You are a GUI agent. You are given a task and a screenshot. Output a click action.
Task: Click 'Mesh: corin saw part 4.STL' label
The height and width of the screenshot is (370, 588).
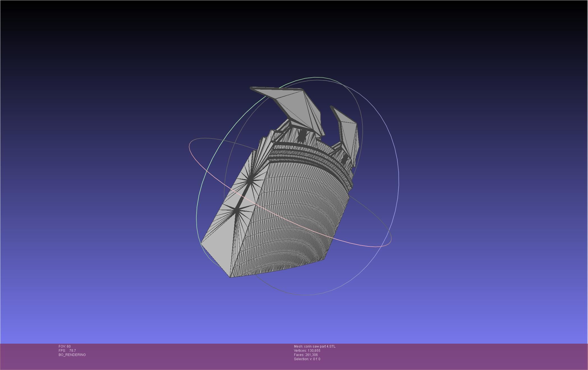pos(314,346)
